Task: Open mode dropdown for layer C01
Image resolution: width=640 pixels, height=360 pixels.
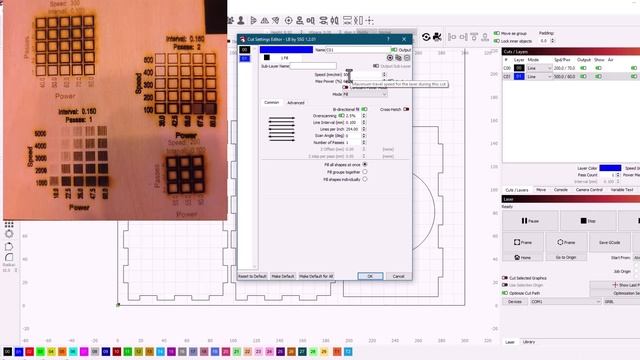Action: (539, 76)
